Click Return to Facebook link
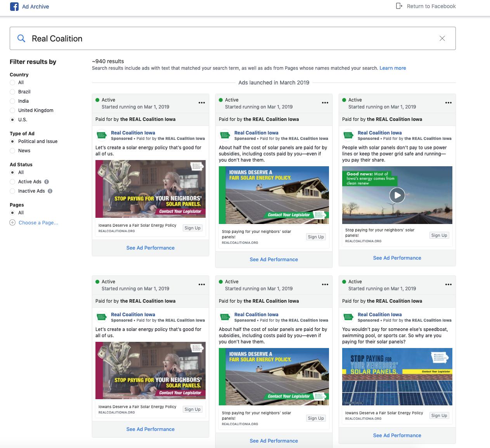This screenshot has height=448, width=490. (x=431, y=6)
